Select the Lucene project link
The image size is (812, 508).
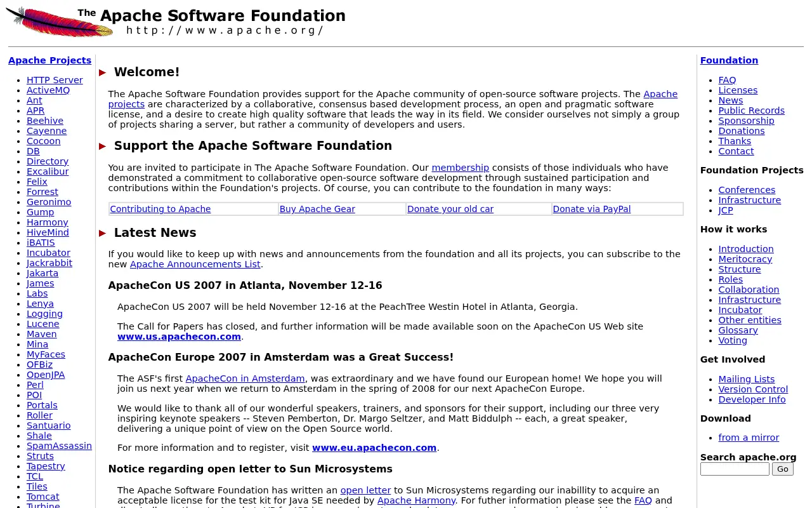[x=43, y=324]
